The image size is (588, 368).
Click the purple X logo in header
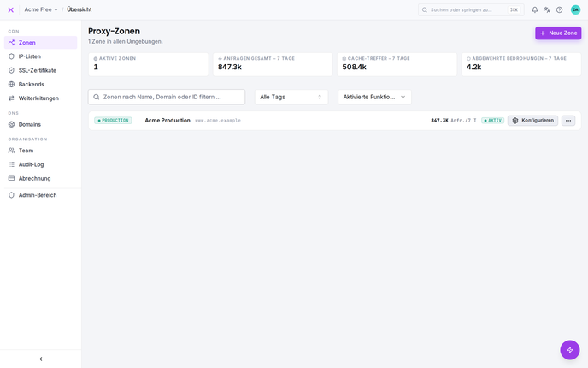(11, 9)
